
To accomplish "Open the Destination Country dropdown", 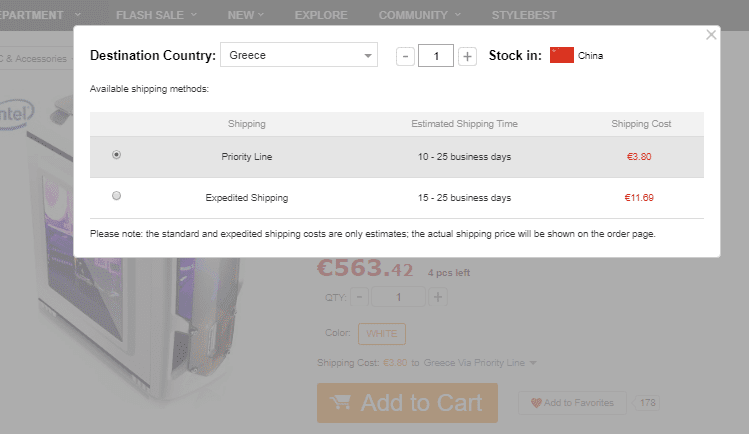I will click(298, 55).
